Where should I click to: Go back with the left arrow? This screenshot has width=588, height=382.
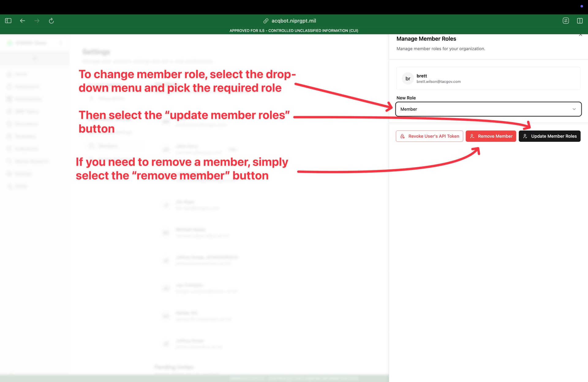coord(22,21)
